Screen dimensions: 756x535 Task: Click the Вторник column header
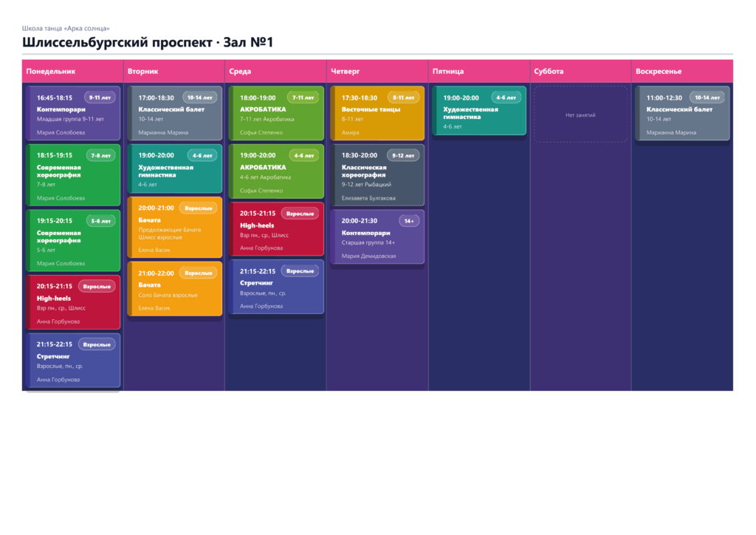pos(174,72)
